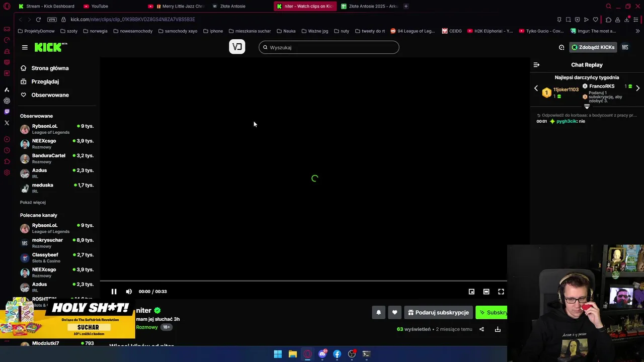This screenshot has height=362, width=644.
Task: Open ChatGPT from the Opera sidebar
Action: click(7, 101)
